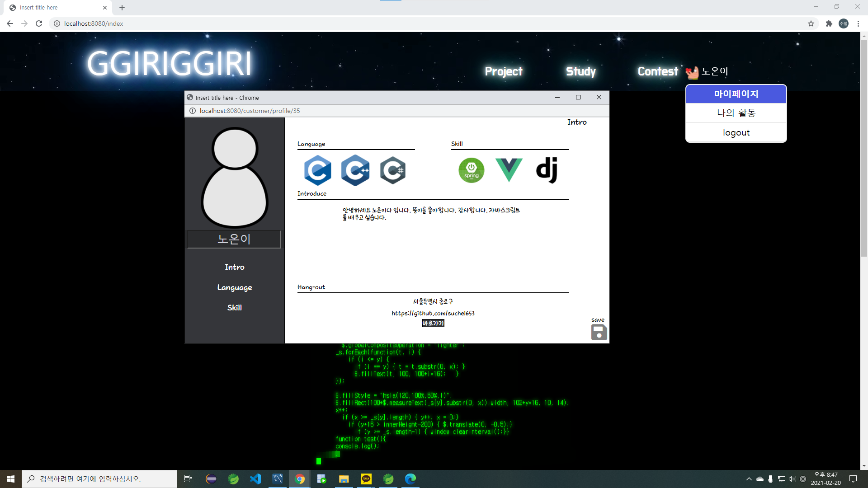Screen dimensions: 868x488
Task: Click the main page vertical scrollbar
Action: (864, 149)
